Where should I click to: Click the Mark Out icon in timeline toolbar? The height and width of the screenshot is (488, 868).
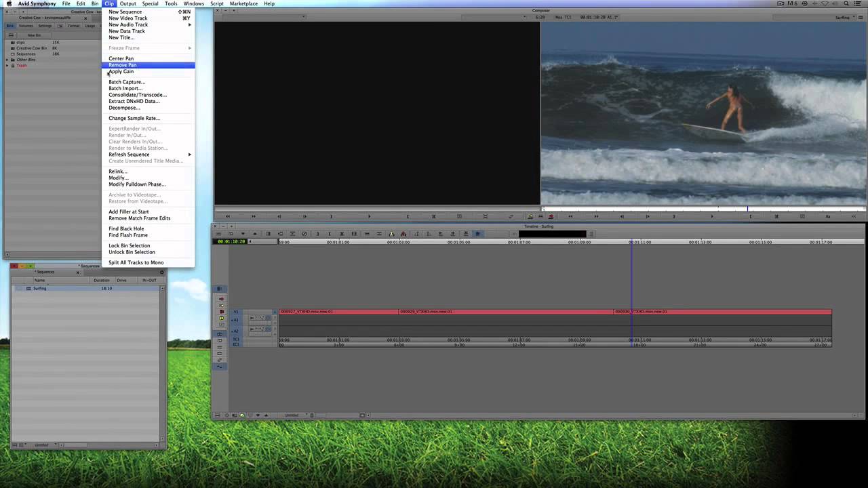pyautogui.click(x=330, y=234)
